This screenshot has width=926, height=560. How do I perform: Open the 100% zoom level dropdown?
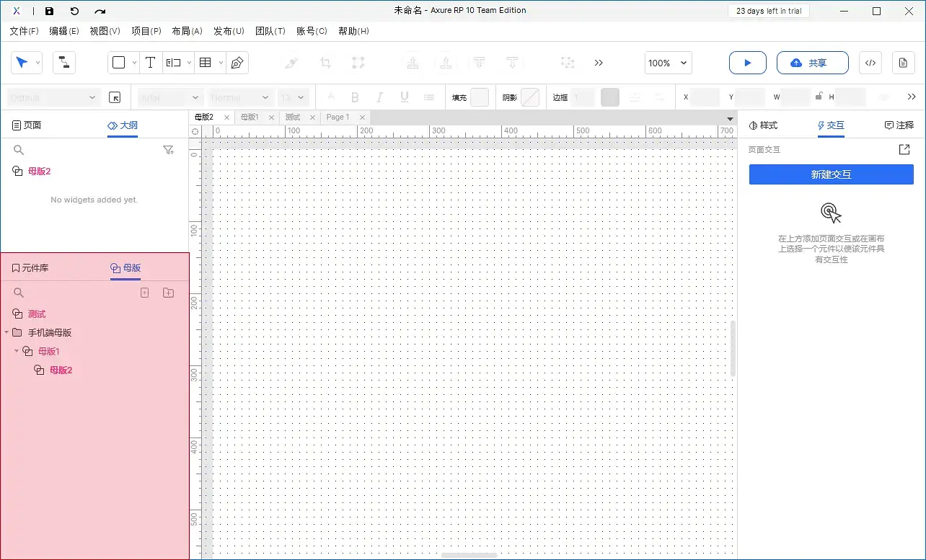pyautogui.click(x=667, y=63)
